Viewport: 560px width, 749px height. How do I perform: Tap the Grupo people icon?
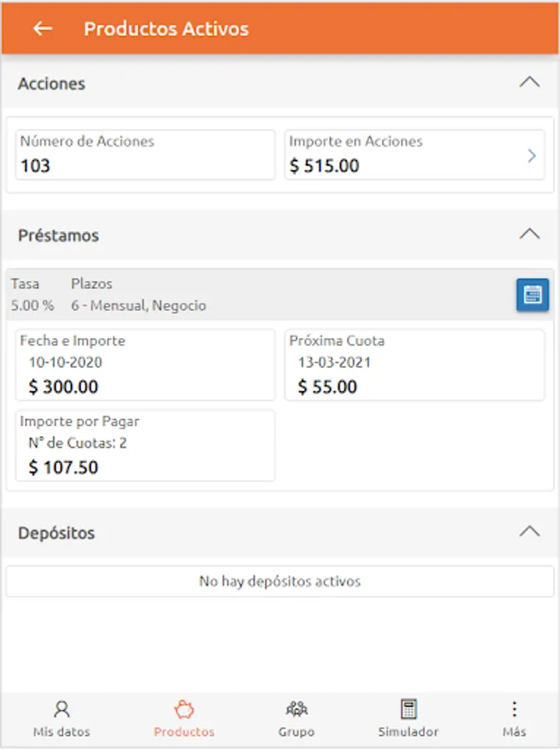click(x=296, y=709)
